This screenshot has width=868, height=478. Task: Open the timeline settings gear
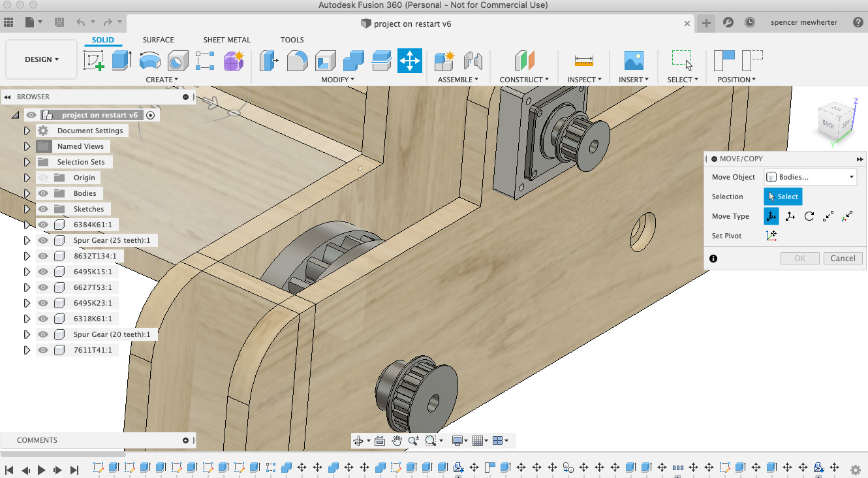[856, 470]
